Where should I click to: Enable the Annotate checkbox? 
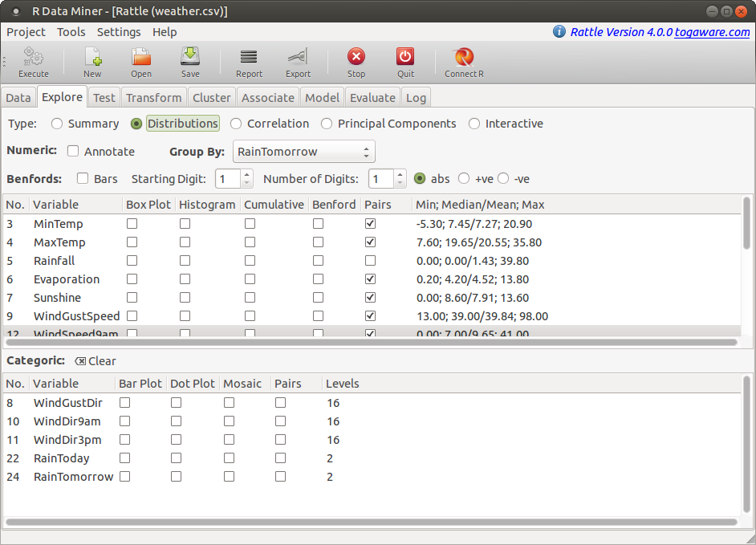point(74,152)
